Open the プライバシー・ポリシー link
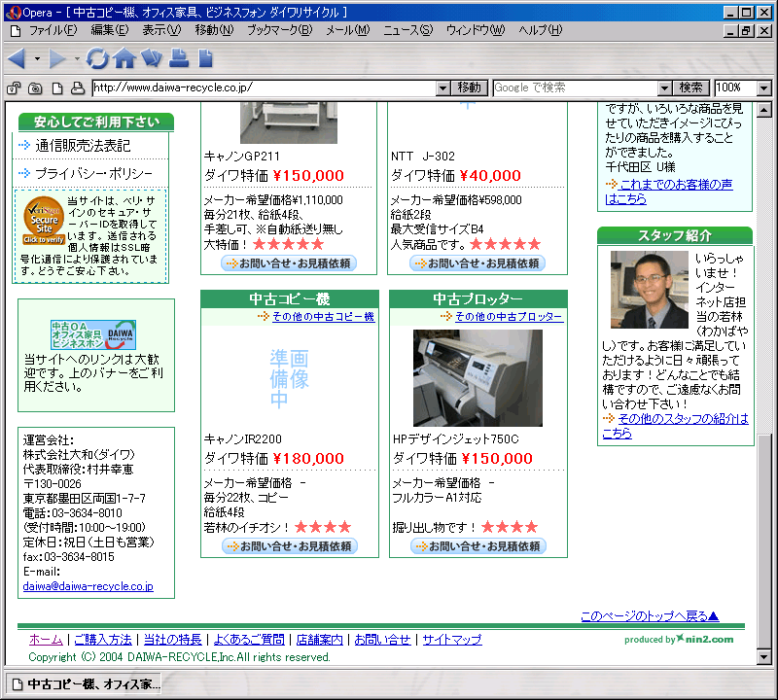The width and height of the screenshot is (778, 700). click(x=93, y=174)
